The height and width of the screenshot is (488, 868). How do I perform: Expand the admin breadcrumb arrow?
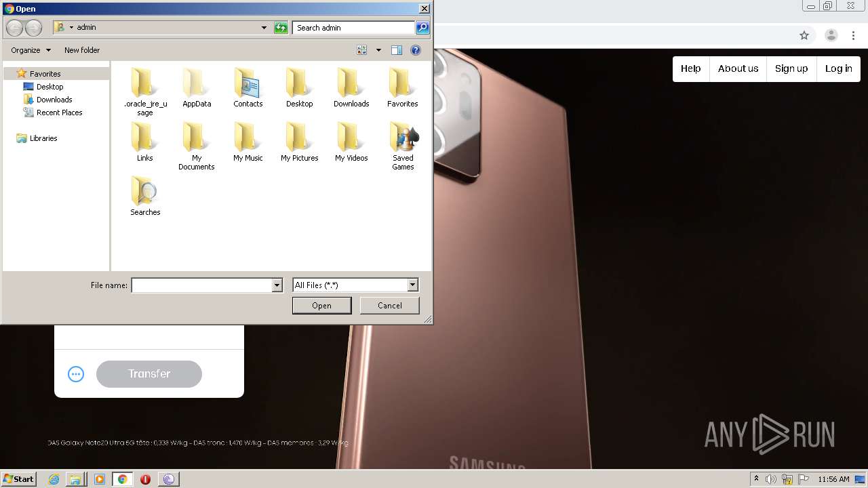click(x=71, y=28)
